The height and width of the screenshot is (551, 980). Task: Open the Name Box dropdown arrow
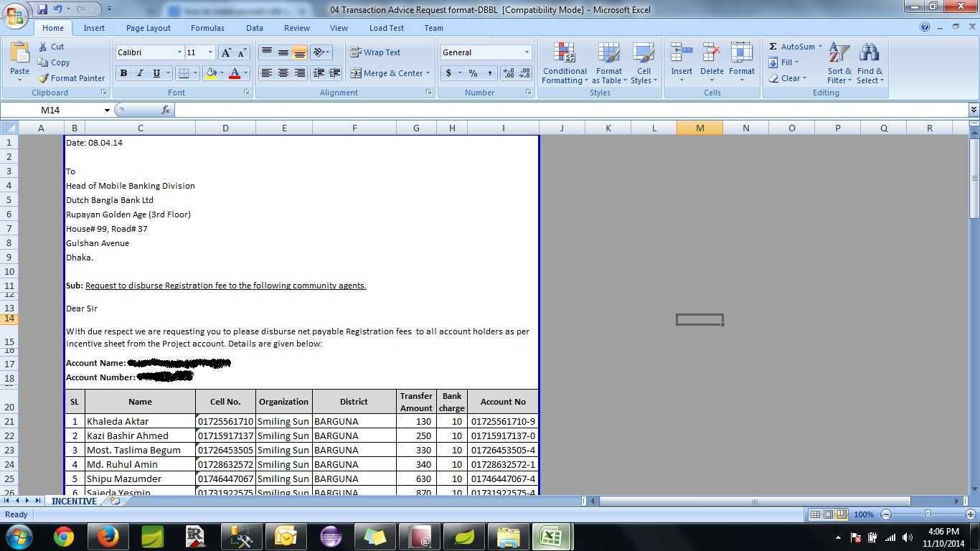click(107, 110)
